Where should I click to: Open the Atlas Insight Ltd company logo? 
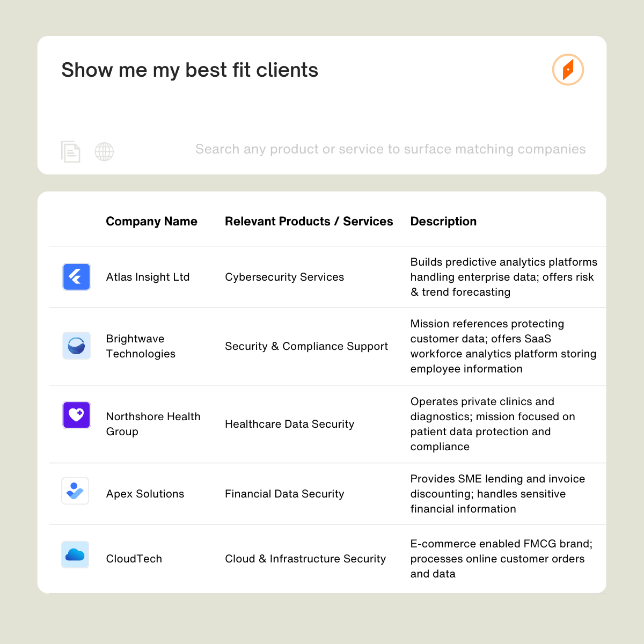[76, 277]
